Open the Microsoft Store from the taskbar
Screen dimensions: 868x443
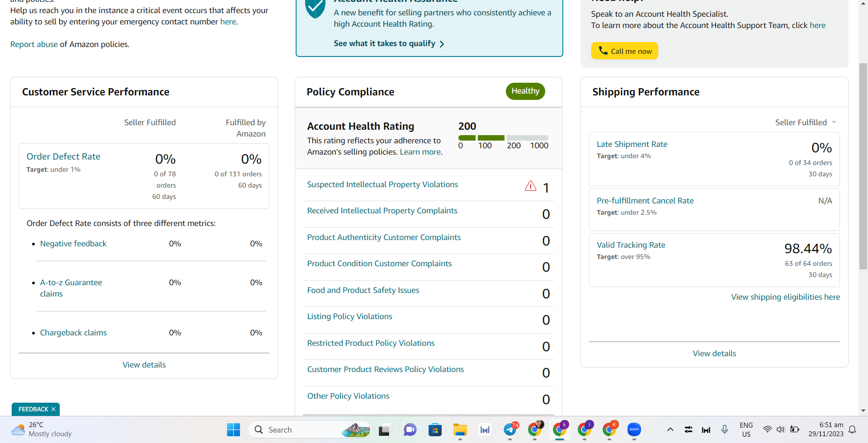(x=435, y=429)
